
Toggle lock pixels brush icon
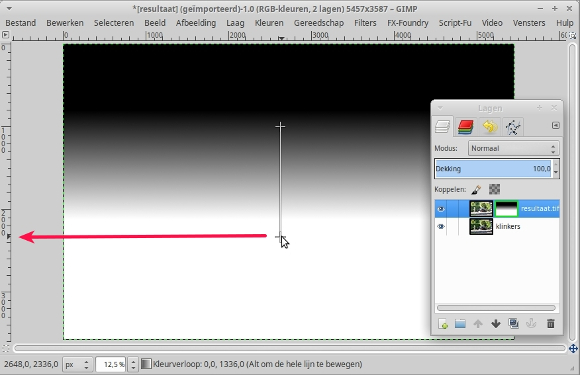476,190
